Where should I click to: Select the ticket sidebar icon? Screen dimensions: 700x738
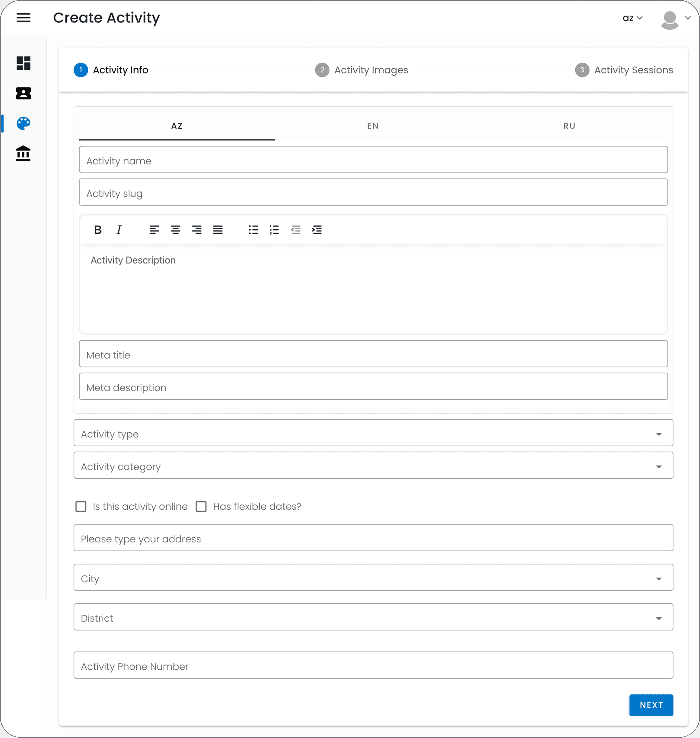pyautogui.click(x=24, y=93)
